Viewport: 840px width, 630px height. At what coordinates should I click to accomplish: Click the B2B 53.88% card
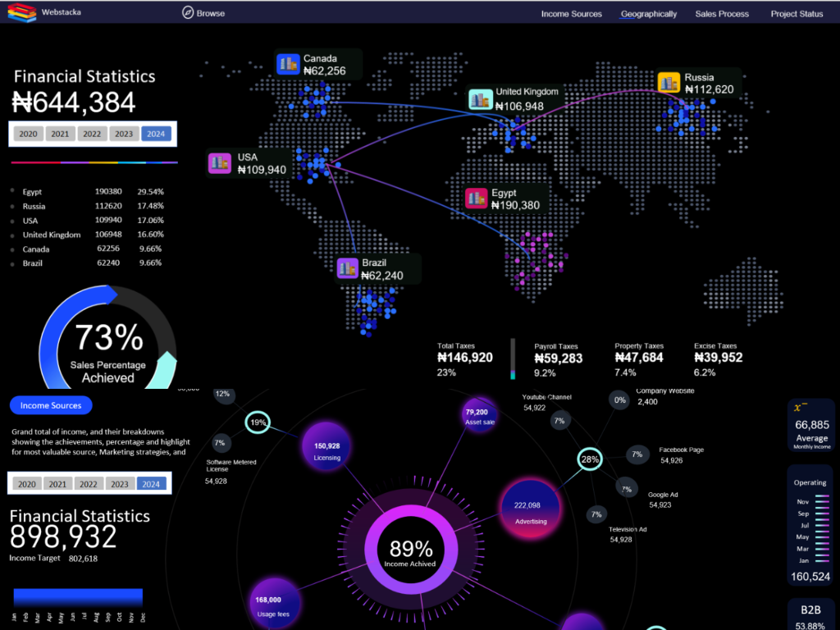pos(810,616)
